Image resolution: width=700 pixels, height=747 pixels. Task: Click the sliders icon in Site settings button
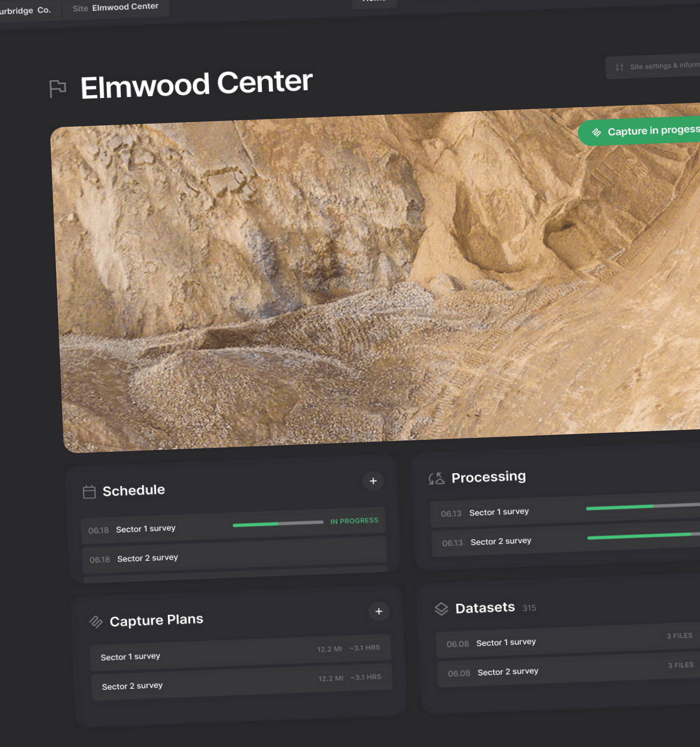click(619, 67)
